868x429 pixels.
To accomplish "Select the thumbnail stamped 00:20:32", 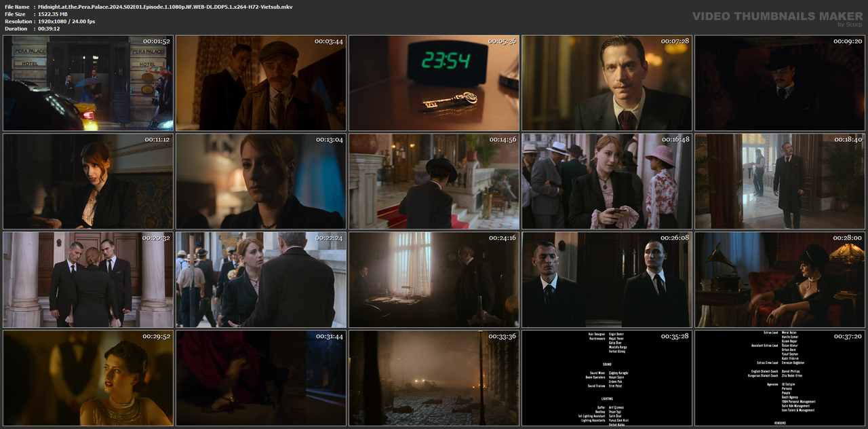I will 88,280.
